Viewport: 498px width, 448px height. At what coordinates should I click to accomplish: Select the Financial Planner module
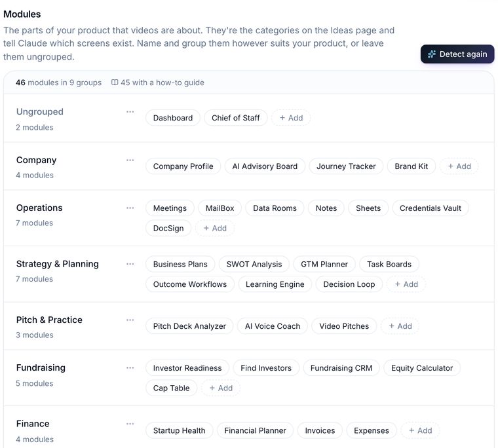click(255, 430)
